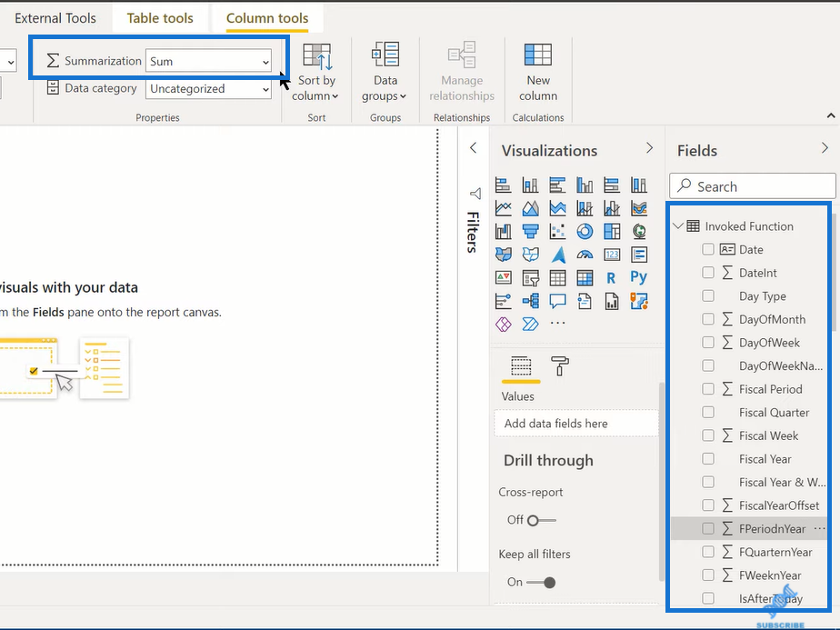The height and width of the screenshot is (630, 840).
Task: Check the DayOfWeek field checkbox
Action: point(707,343)
